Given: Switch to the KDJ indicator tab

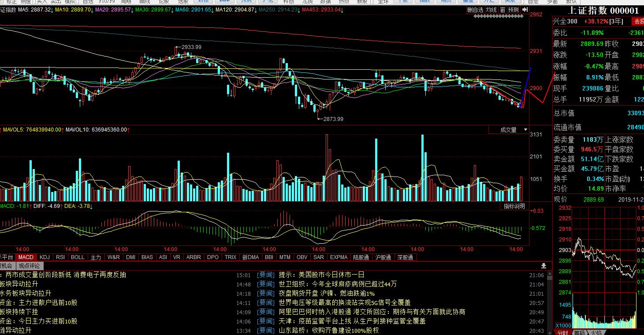Looking at the screenshot, I should pyautogui.click(x=45, y=257).
